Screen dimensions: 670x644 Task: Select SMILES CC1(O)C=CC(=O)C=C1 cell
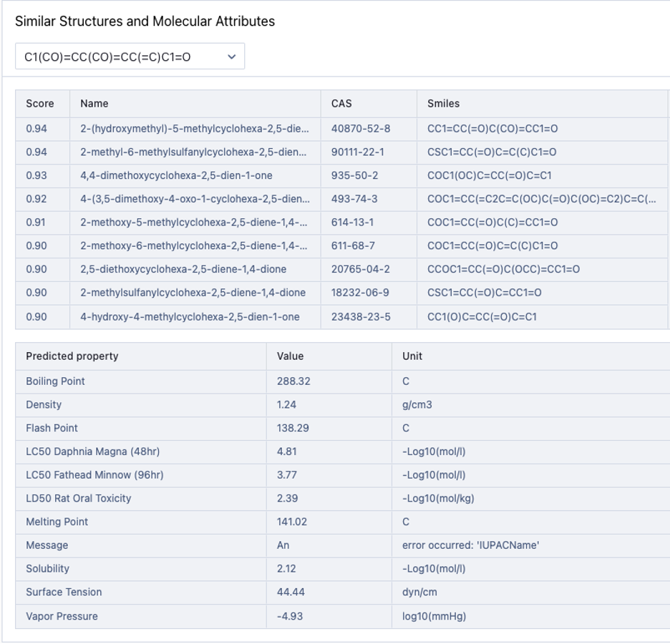482,316
